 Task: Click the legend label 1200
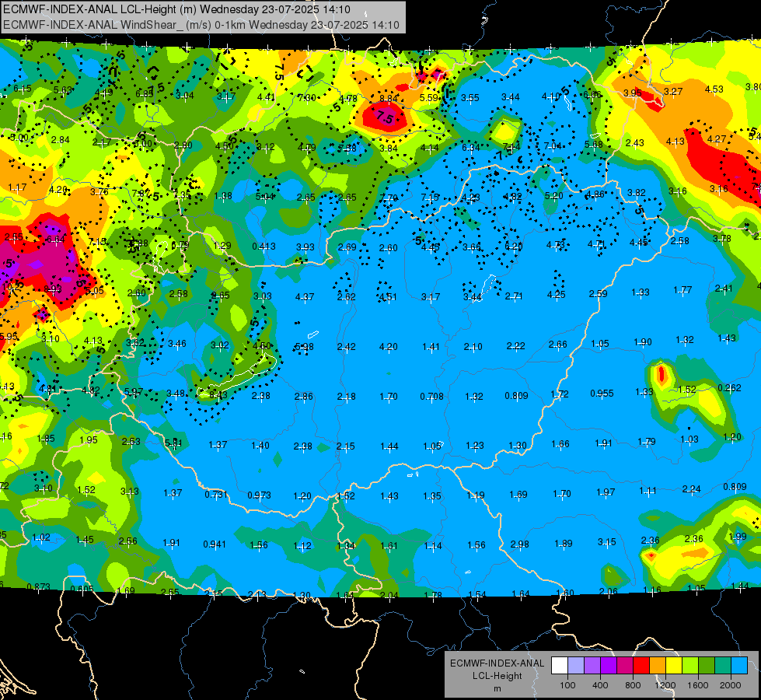[x=665, y=685]
